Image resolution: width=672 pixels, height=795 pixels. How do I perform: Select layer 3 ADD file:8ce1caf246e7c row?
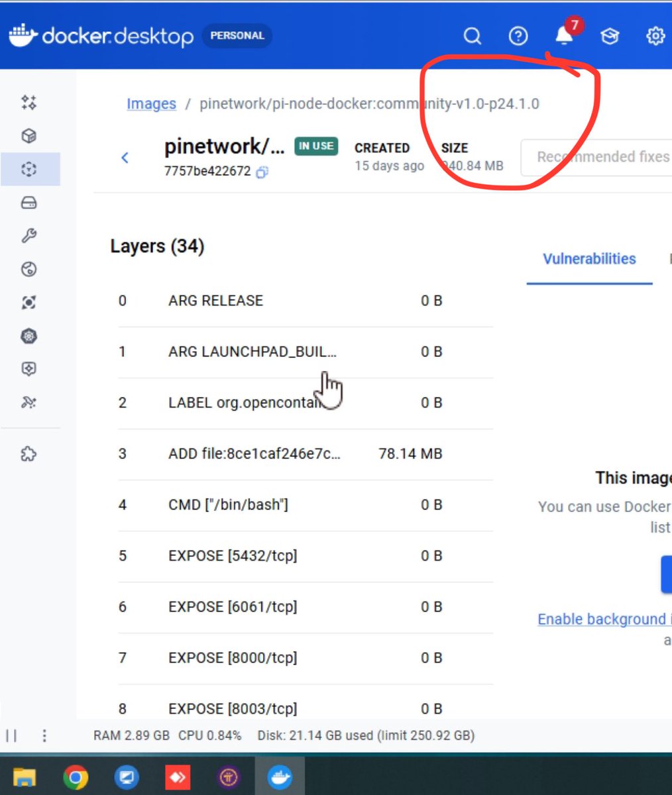point(306,454)
